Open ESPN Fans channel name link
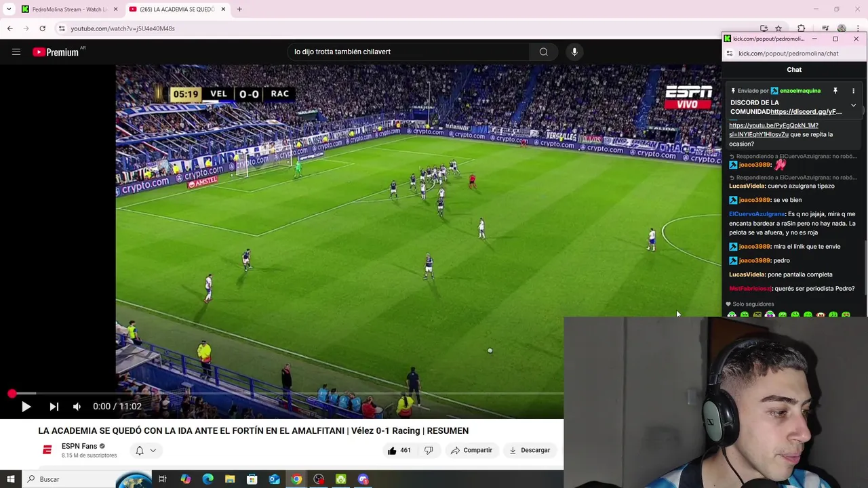This screenshot has width=868, height=488. [x=79, y=446]
